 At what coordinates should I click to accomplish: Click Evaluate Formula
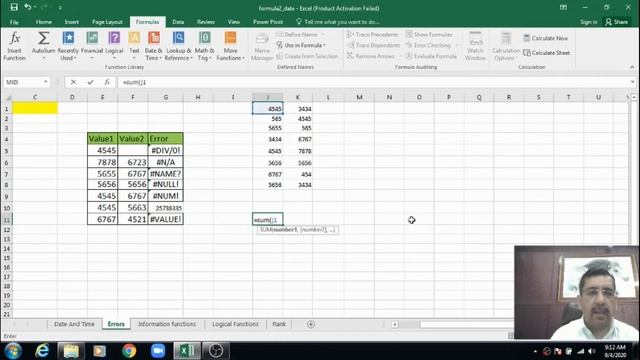coord(431,56)
